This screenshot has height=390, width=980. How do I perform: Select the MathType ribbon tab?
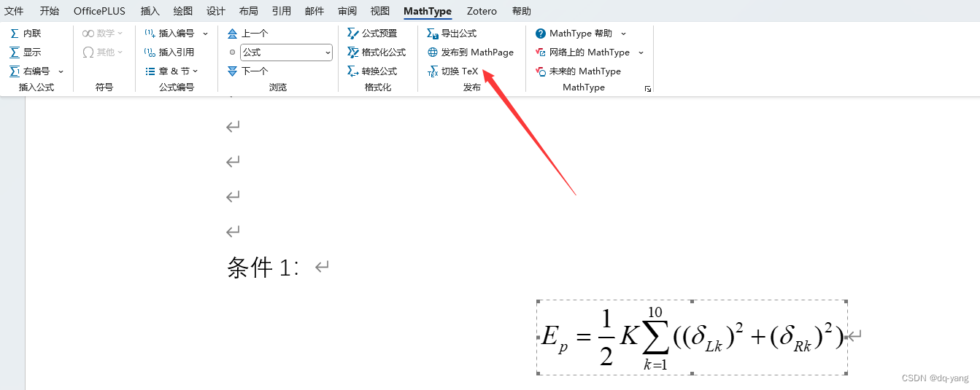428,11
